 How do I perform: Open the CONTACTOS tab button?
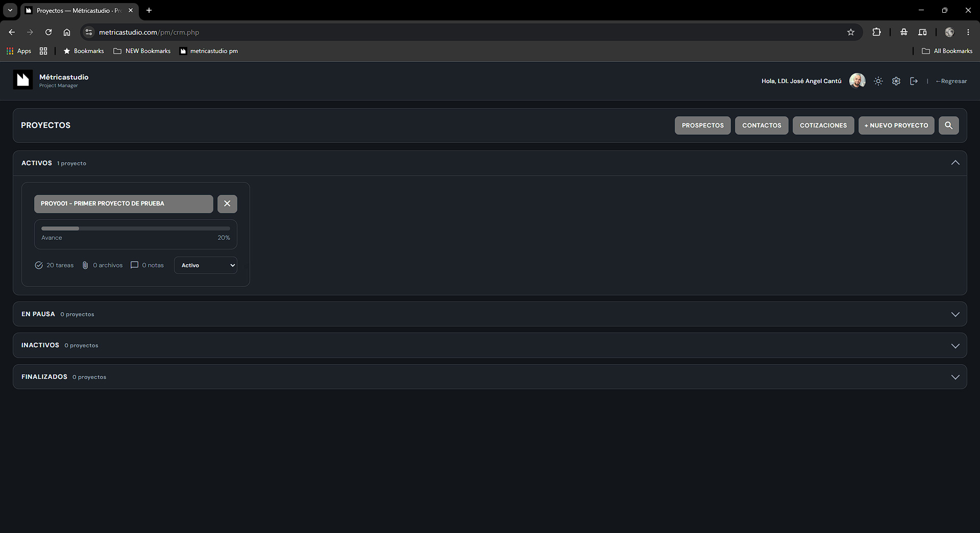click(x=762, y=125)
